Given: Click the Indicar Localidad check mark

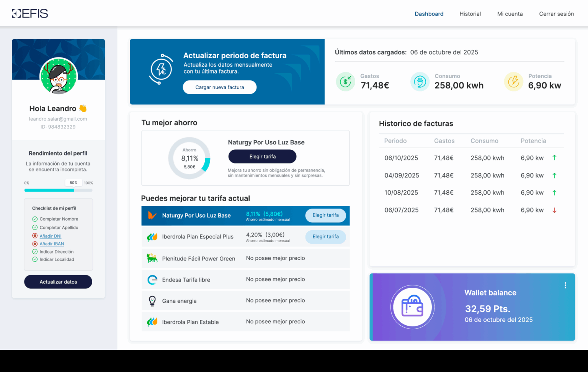Looking at the screenshot, I should 35,259.
